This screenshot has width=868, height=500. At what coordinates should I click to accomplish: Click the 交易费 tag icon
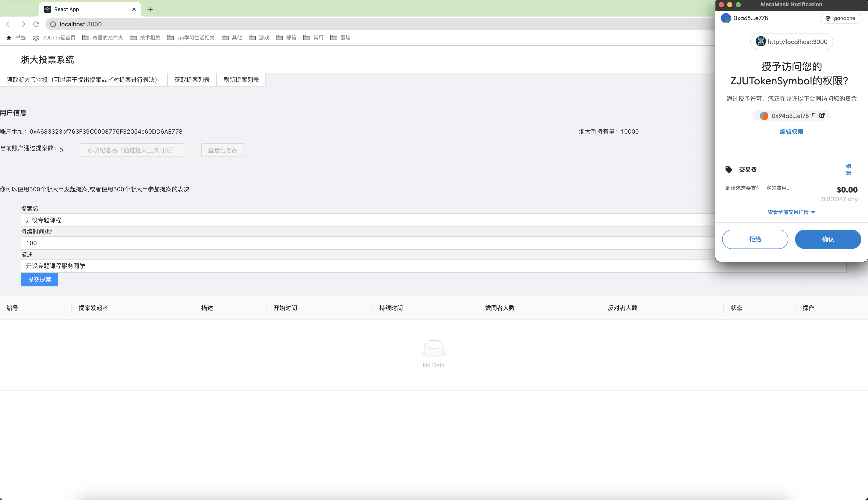pos(728,169)
